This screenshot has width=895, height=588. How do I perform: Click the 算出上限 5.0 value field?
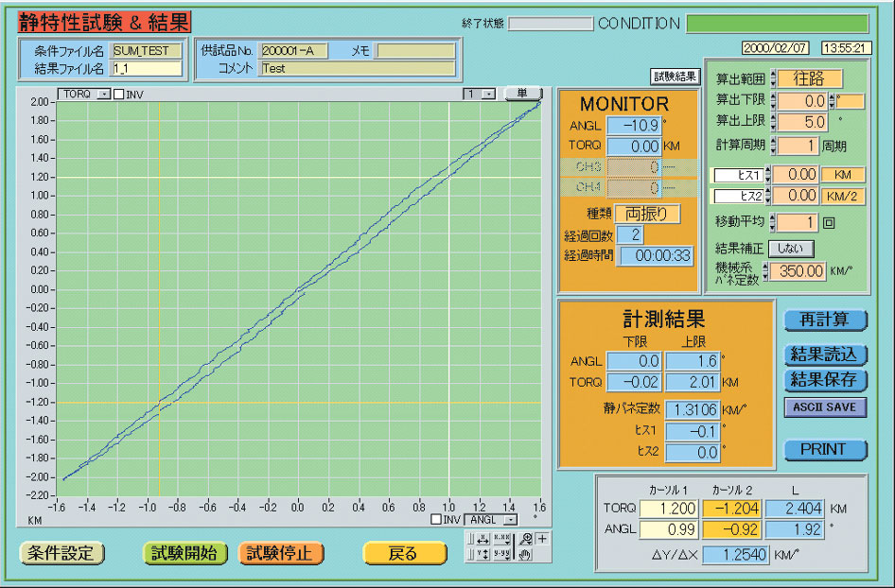coord(802,122)
